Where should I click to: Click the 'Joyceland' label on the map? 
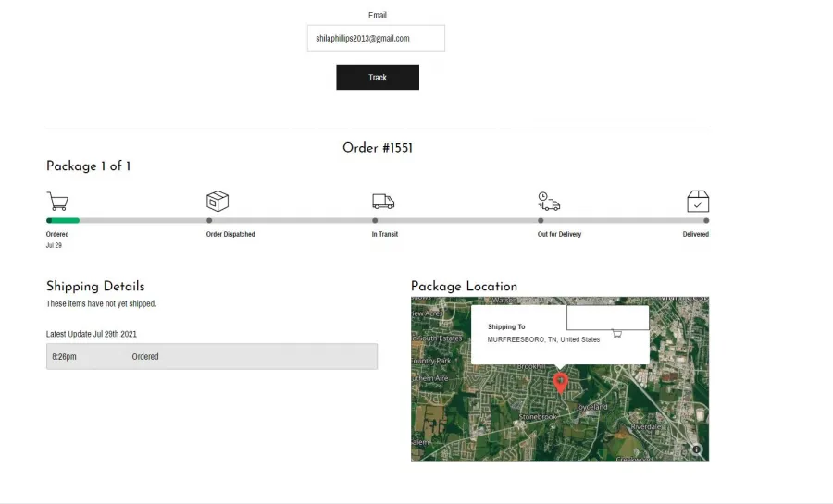pyautogui.click(x=591, y=407)
